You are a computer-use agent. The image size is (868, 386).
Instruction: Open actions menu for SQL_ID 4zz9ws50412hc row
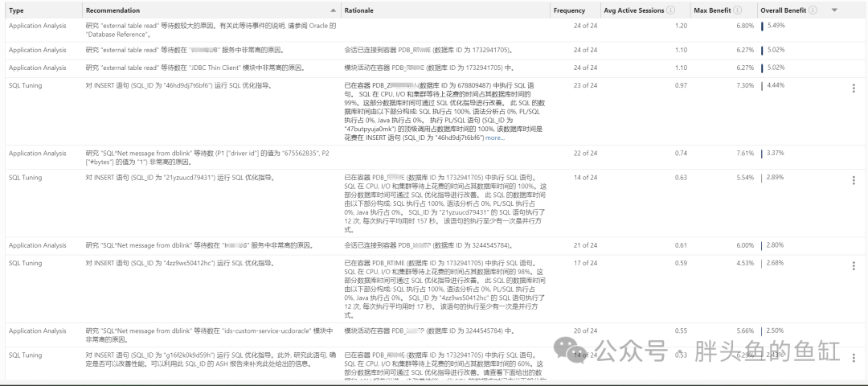coord(854,266)
